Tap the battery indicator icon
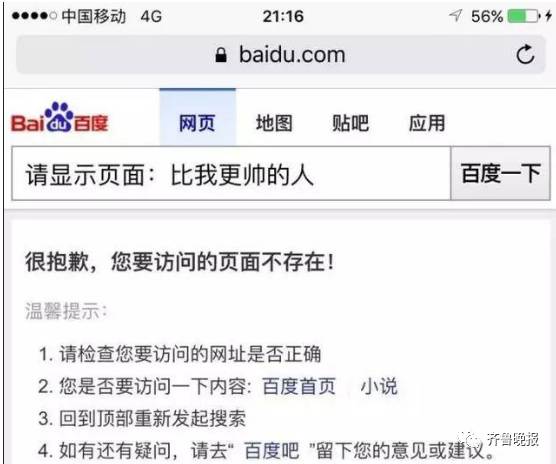Screen dimensions: 556x464 click(524, 16)
